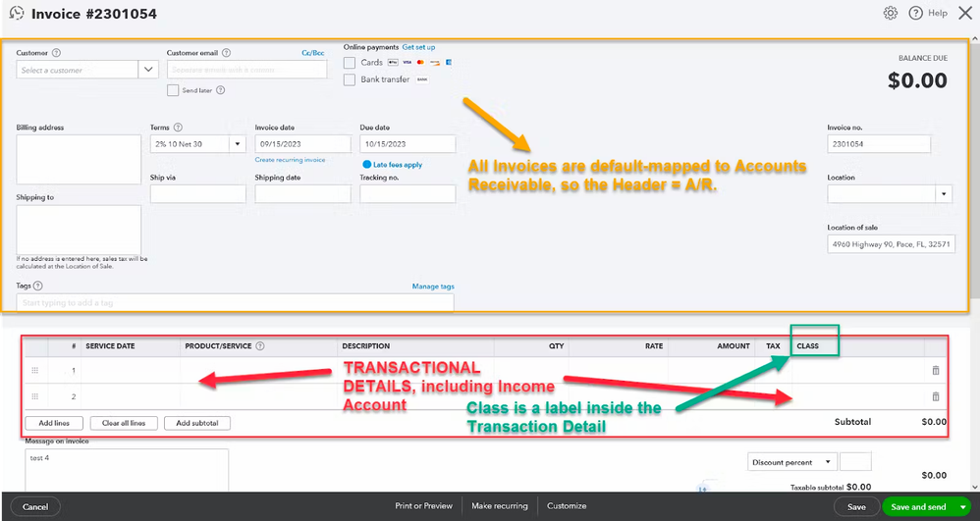Click the Product/Service cell in line 2
This screenshot has height=521, width=980.
point(259,396)
